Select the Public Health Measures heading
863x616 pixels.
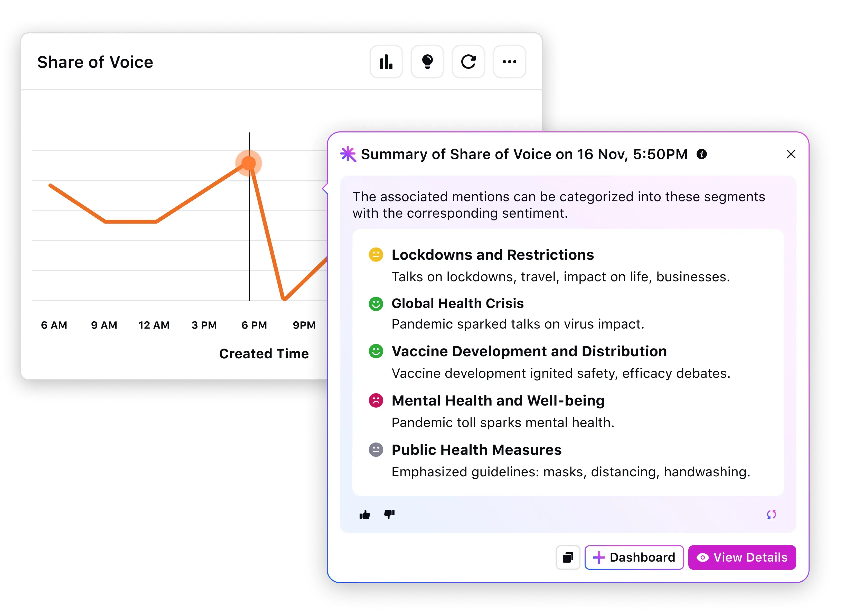coord(476,450)
